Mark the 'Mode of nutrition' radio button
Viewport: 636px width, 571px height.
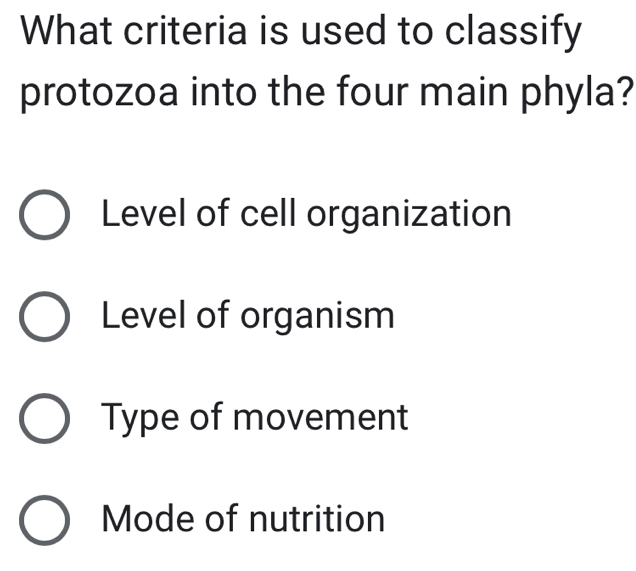[45, 522]
